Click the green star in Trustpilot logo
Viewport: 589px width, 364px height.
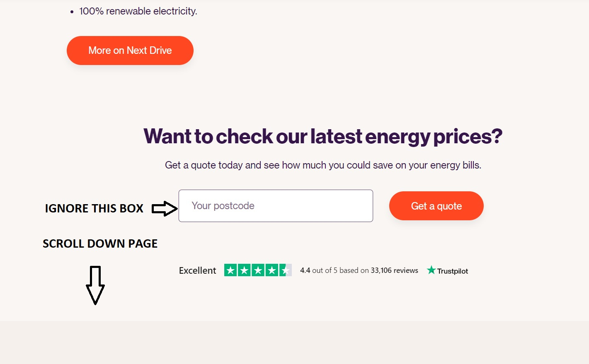[x=431, y=270]
